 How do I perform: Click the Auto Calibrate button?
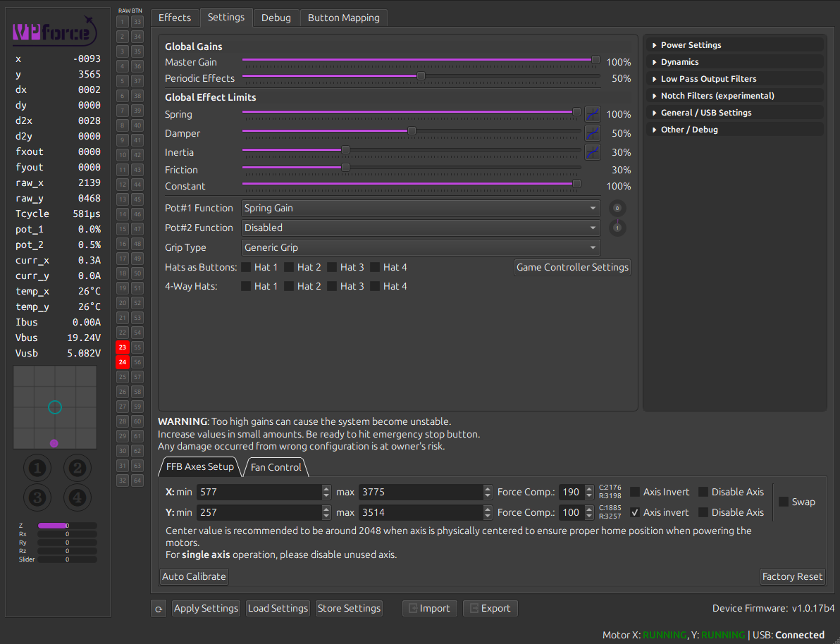194,576
